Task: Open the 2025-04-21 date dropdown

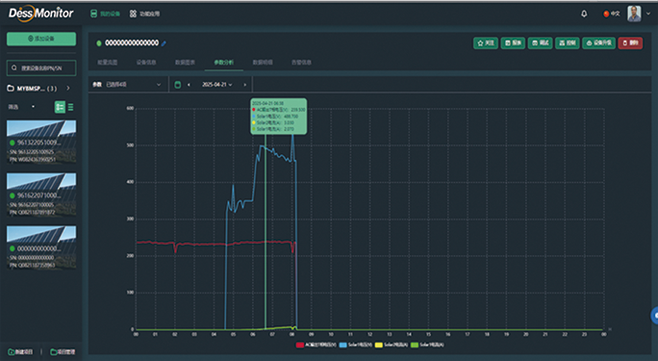Action: pos(217,85)
